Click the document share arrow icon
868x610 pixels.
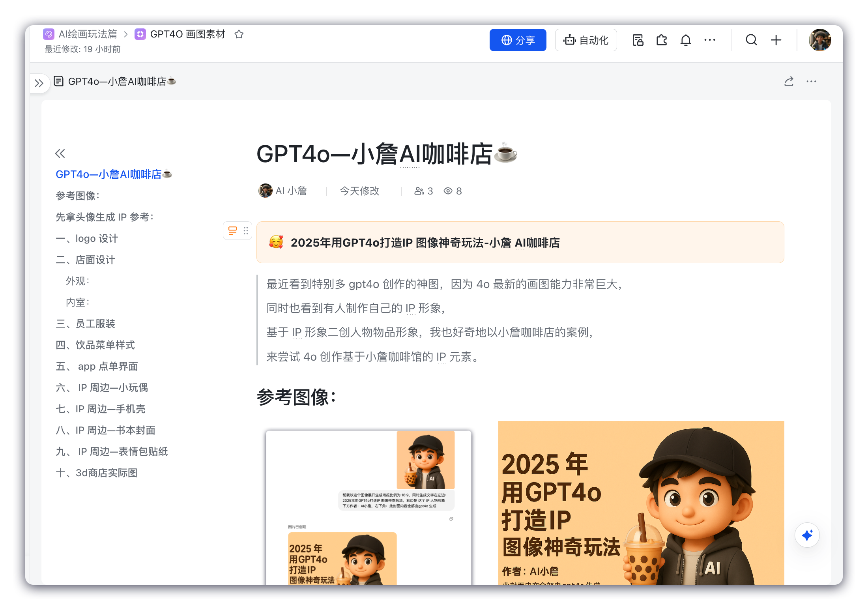(x=789, y=81)
